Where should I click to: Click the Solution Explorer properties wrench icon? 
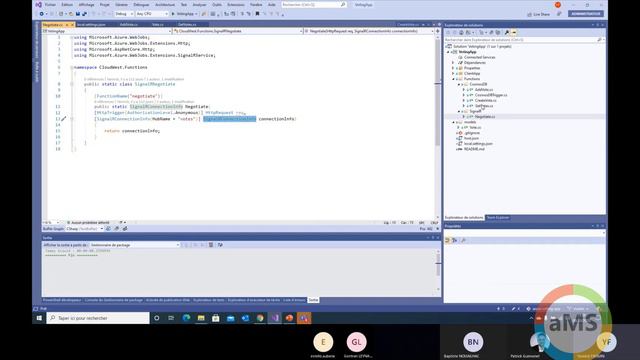[x=507, y=32]
